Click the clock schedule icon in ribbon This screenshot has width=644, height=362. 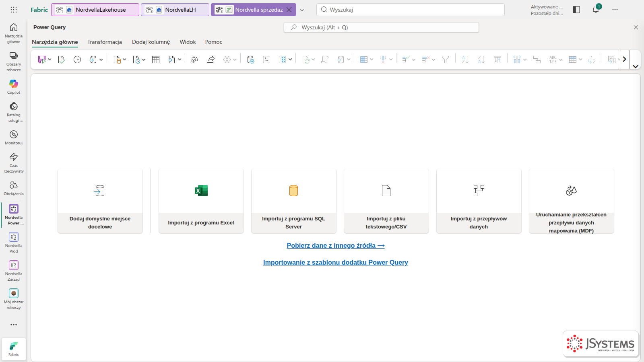tap(77, 60)
